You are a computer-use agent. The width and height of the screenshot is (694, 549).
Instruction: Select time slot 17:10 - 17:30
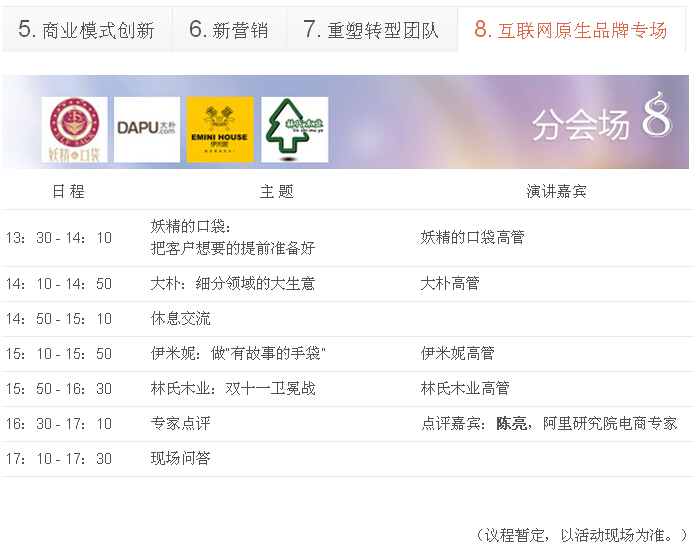pyautogui.click(x=59, y=459)
